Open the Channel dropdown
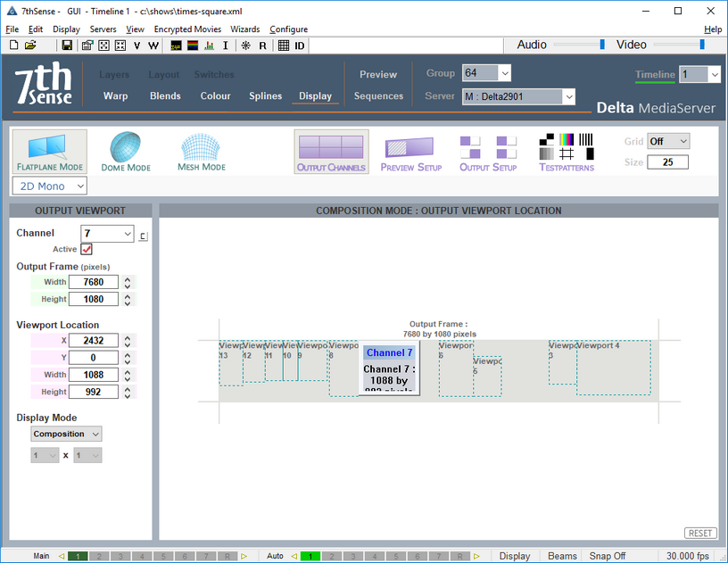728x563 pixels. [107, 234]
